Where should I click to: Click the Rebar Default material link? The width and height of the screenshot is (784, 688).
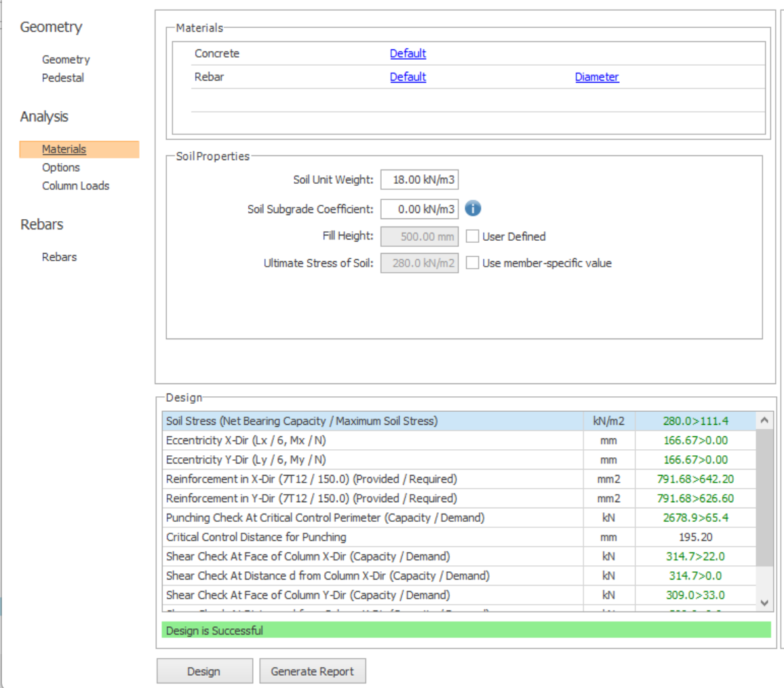coord(408,77)
